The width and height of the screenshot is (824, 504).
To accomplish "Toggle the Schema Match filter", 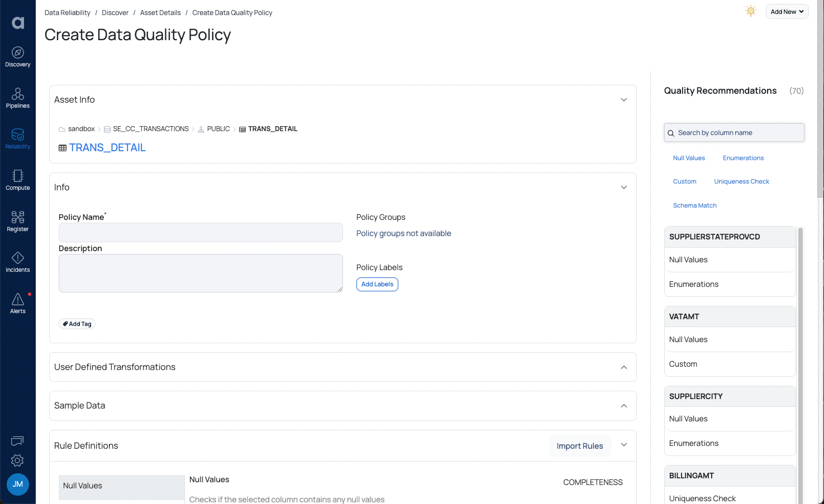I will [694, 205].
